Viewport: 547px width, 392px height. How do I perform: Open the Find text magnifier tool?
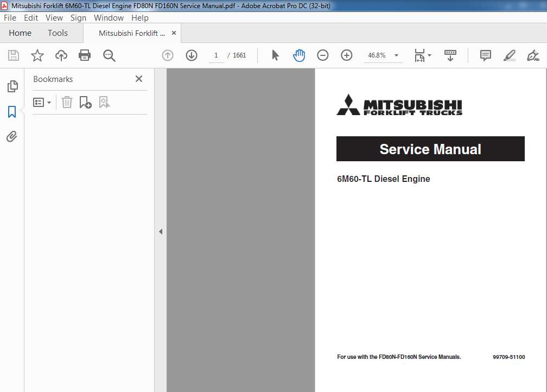[x=109, y=55]
